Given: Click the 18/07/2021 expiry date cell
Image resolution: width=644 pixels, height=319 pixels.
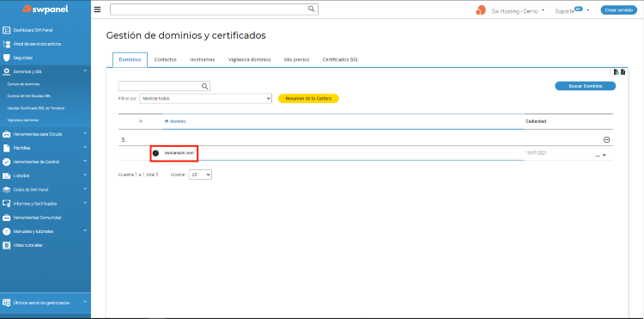Looking at the screenshot, I should pyautogui.click(x=536, y=153).
